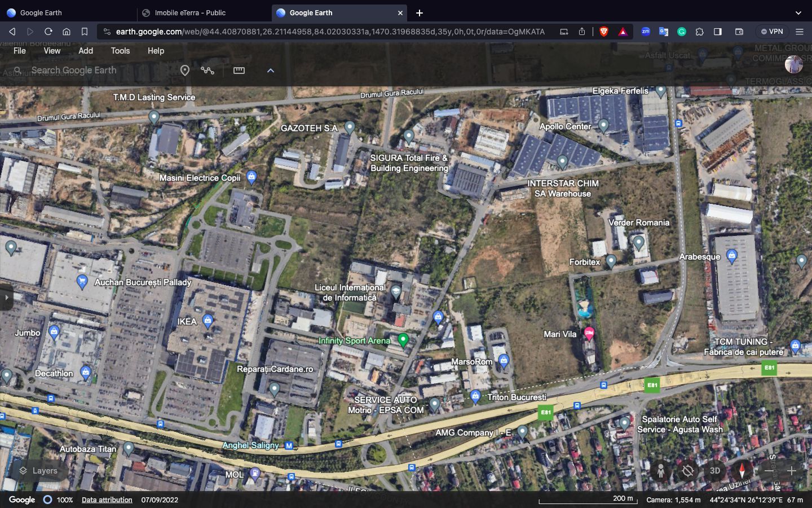
Task: Click the search magnifier icon
Action: click(x=17, y=70)
